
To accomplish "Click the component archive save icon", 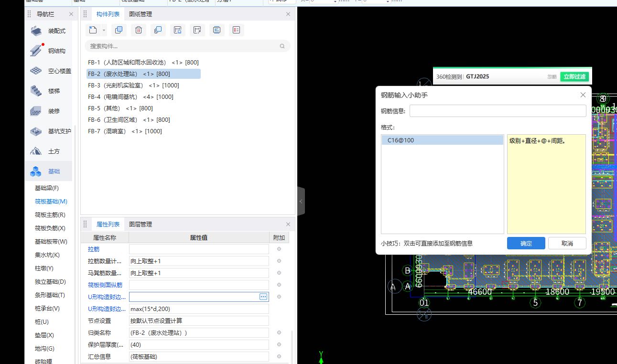I will click(x=178, y=30).
